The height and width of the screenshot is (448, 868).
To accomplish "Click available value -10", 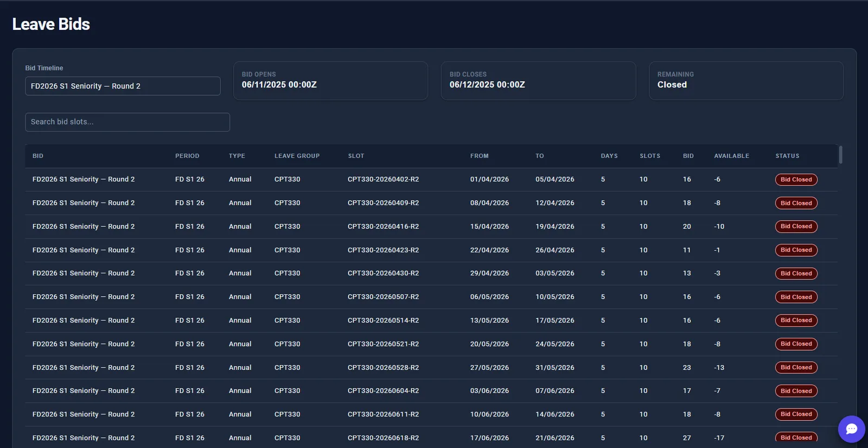I will click(719, 226).
